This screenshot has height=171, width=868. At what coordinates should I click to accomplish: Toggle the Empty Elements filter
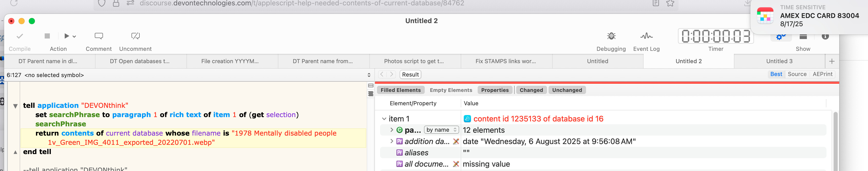pyautogui.click(x=451, y=90)
